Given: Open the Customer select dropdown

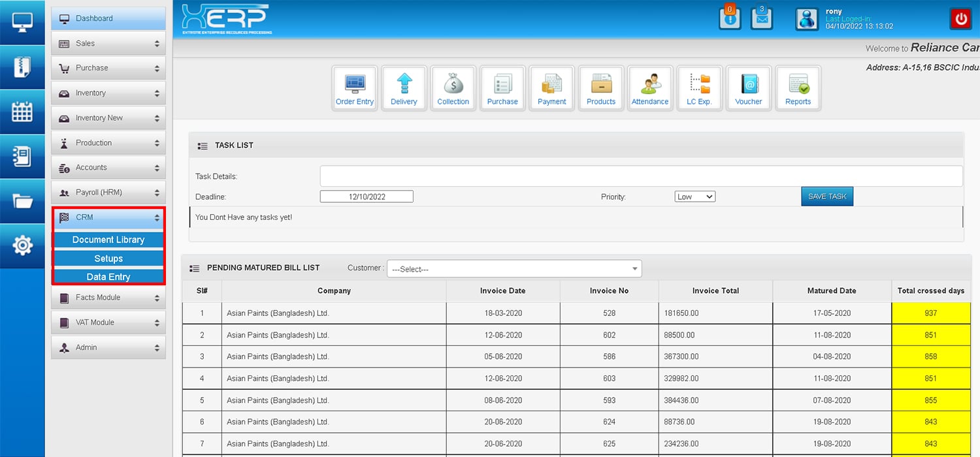Looking at the screenshot, I should [x=514, y=269].
